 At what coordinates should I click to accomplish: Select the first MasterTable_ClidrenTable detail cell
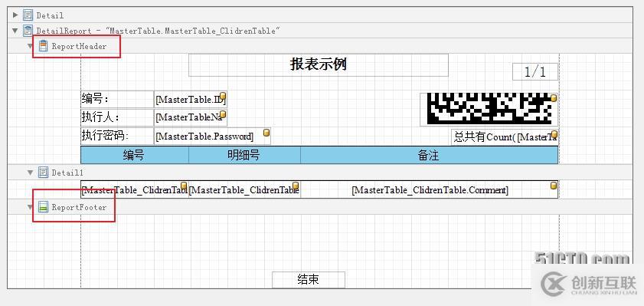point(135,189)
